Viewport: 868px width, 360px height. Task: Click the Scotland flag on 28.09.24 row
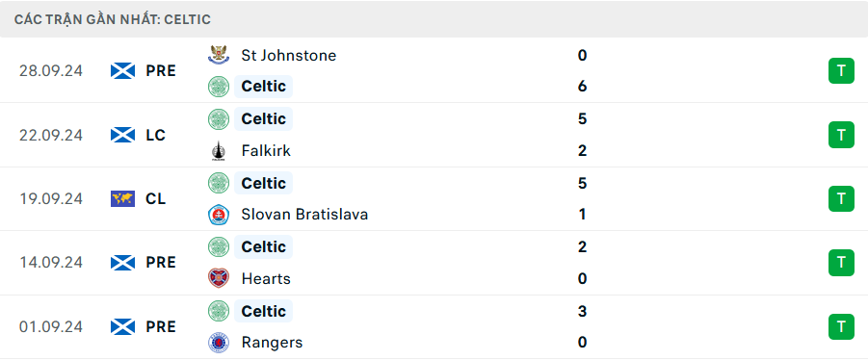(123, 71)
